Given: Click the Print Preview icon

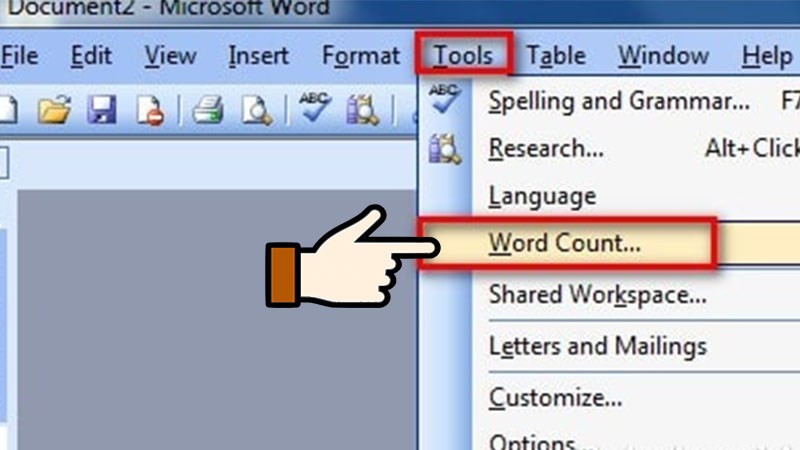Looking at the screenshot, I should [x=257, y=110].
